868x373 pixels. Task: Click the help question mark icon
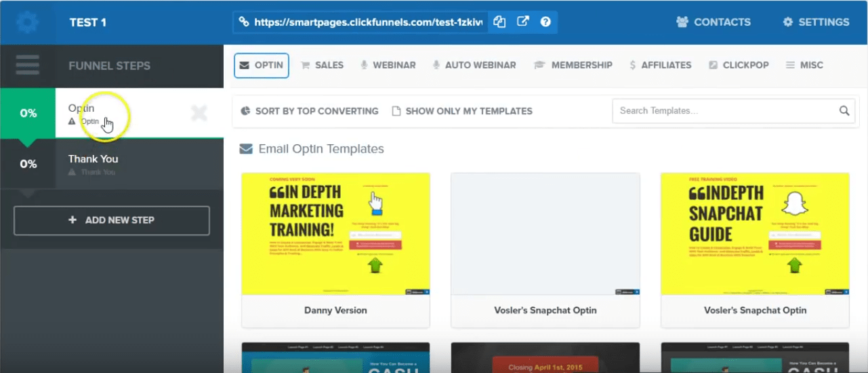(545, 22)
